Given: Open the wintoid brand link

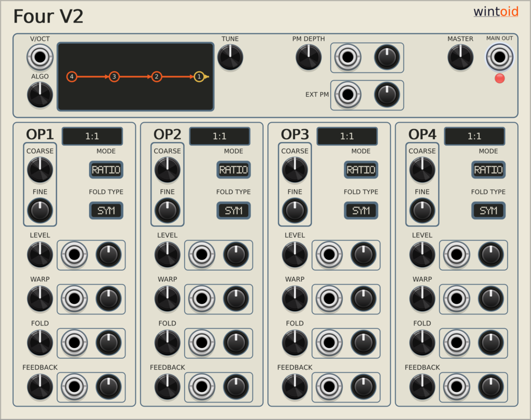Looking at the screenshot, I should pyautogui.click(x=496, y=12).
